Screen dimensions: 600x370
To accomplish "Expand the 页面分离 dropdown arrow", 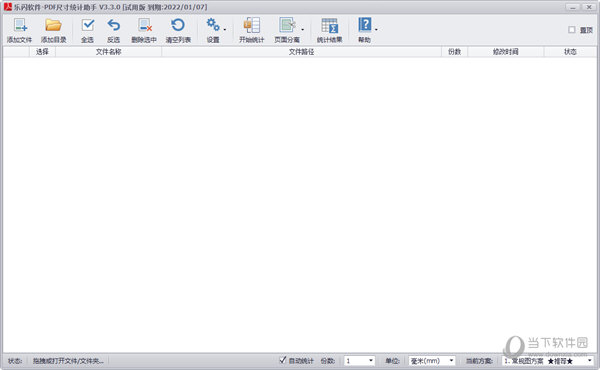I will pyautogui.click(x=303, y=29).
